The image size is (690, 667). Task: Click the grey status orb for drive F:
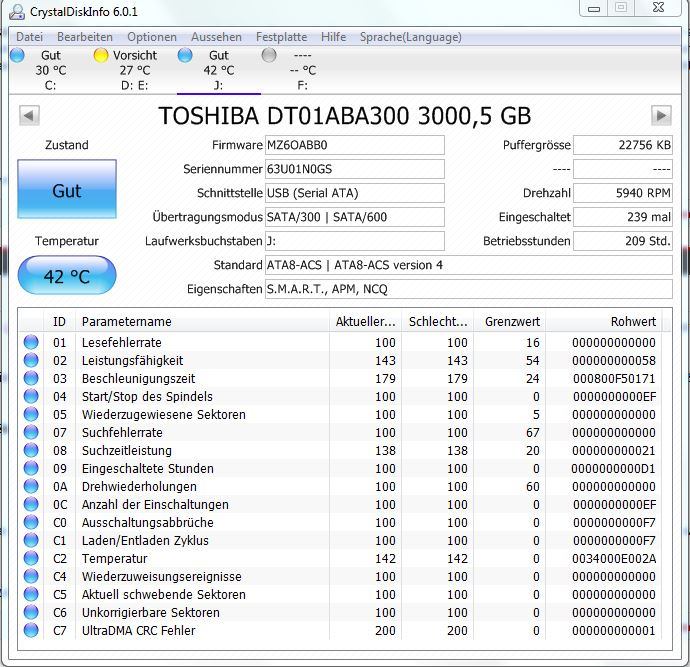[269, 55]
